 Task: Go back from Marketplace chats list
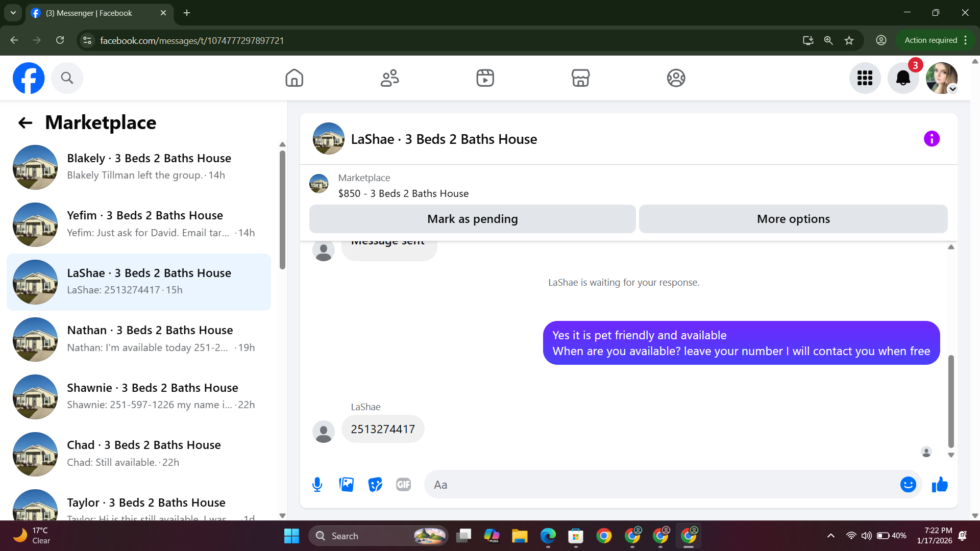click(x=25, y=123)
